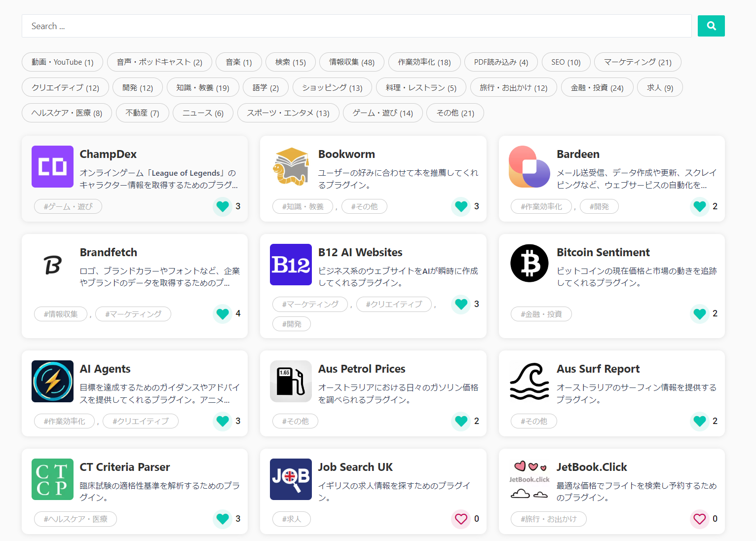
Task: Filter by SEO (10) category
Action: pos(566,62)
